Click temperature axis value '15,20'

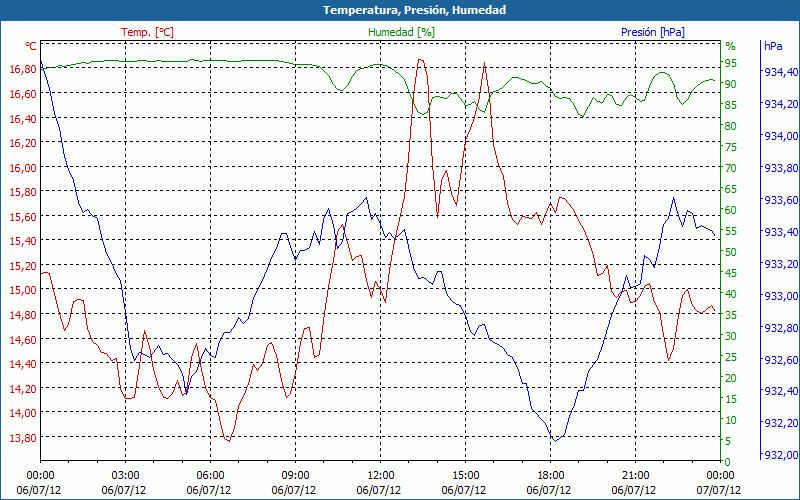[23, 266]
